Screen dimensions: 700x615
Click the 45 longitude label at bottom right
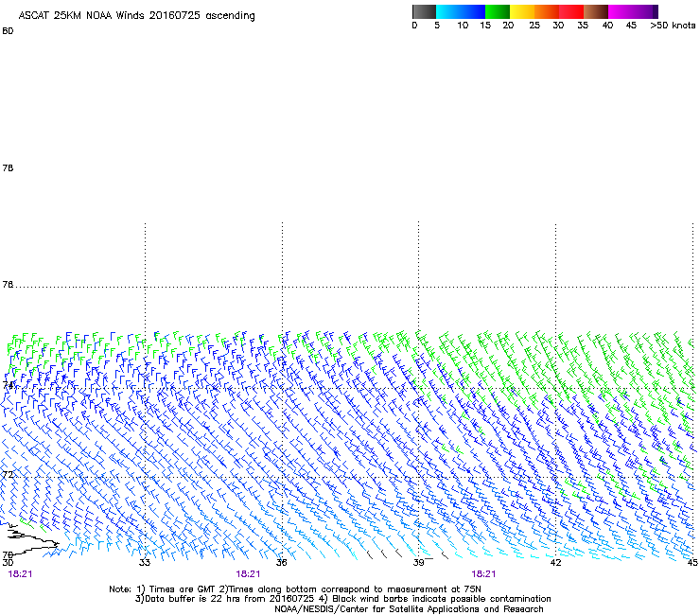point(692,562)
